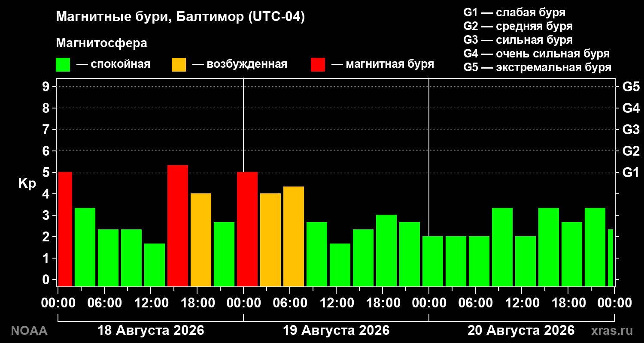Click the red 'магнитная буря' legend swatch

(x=318, y=65)
